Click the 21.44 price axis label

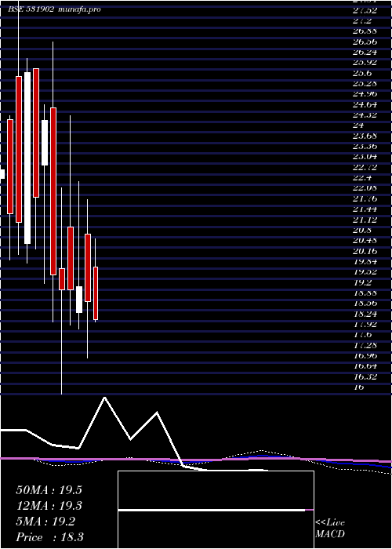[365, 209]
